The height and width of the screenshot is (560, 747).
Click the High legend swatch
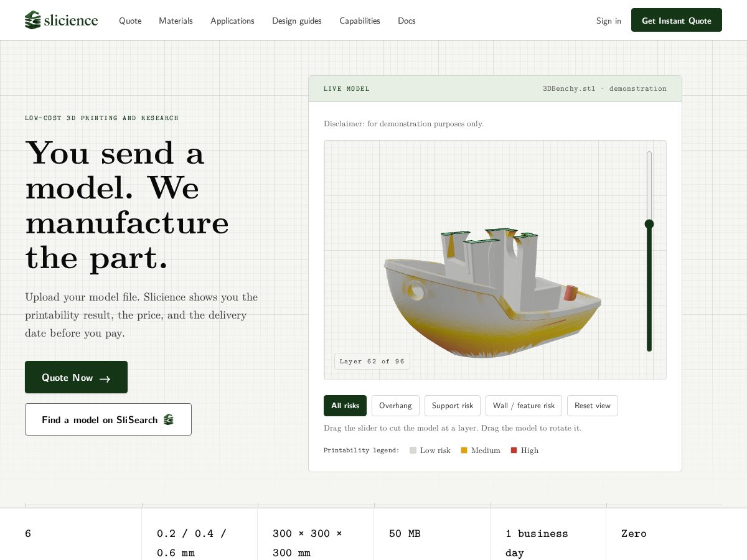(x=514, y=450)
